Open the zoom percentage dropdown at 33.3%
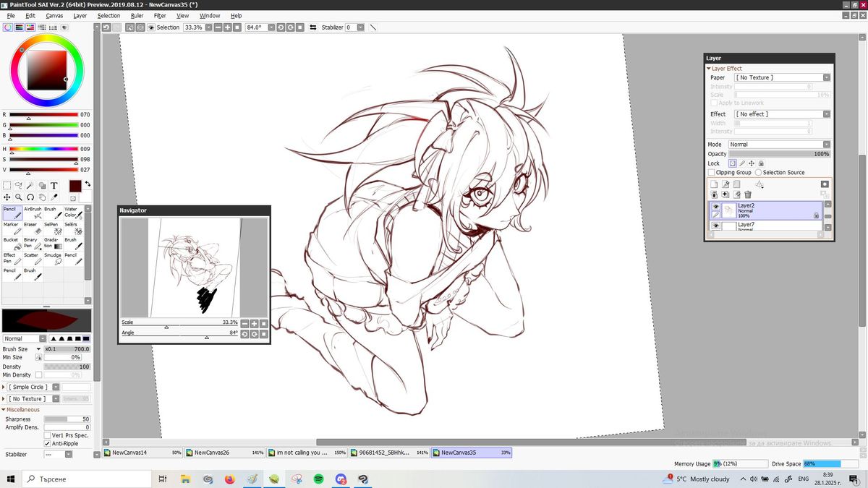The height and width of the screenshot is (488, 868). click(208, 27)
